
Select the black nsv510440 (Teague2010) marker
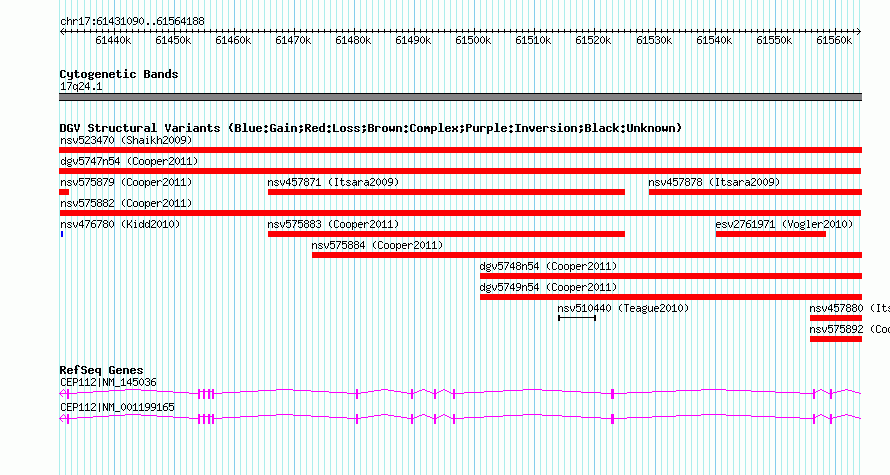tap(577, 318)
